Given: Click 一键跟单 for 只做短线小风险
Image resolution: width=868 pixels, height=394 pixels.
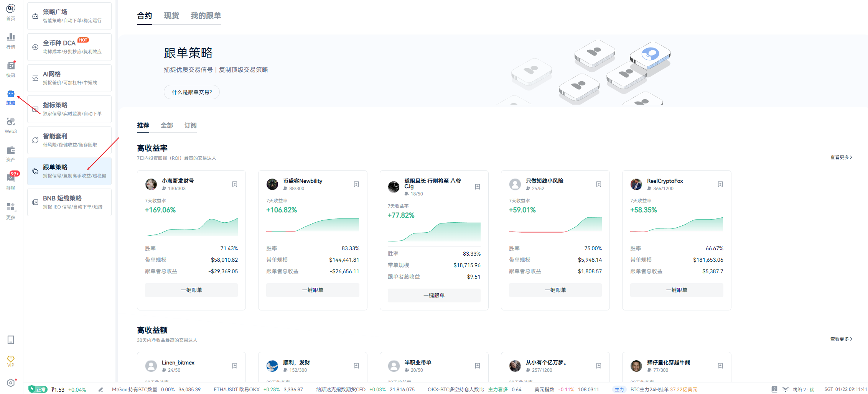Looking at the screenshot, I should [x=555, y=290].
